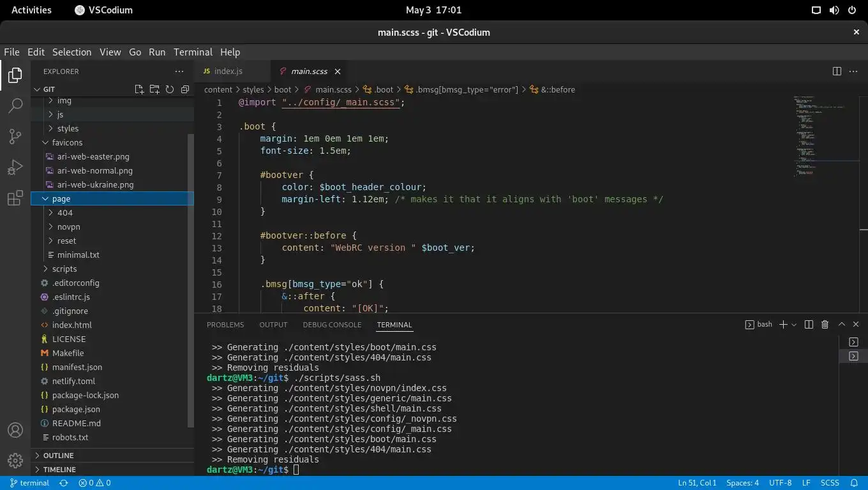Open the Source Control view
Screen dimensions: 868x490
pos(15,137)
